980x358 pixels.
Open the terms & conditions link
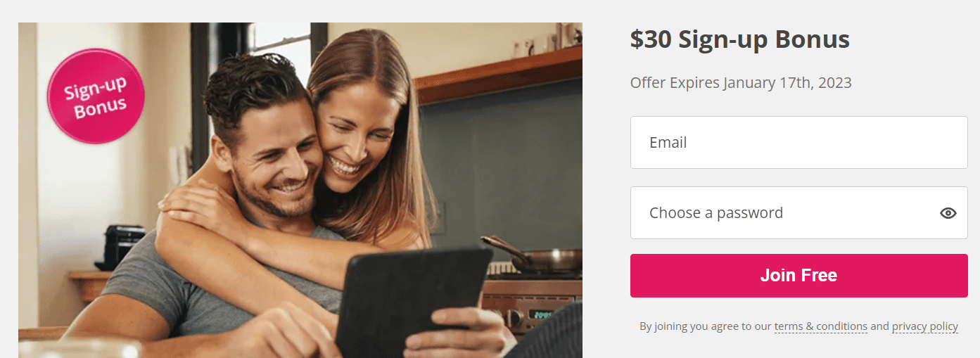pyautogui.click(x=820, y=326)
